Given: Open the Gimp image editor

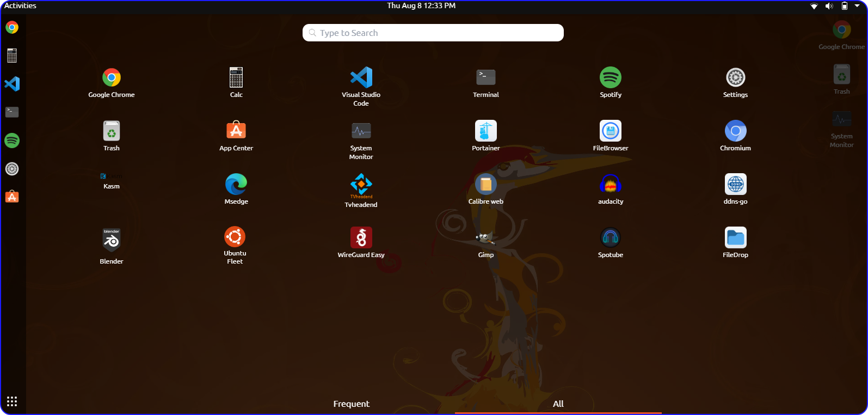Looking at the screenshot, I should 485,238.
